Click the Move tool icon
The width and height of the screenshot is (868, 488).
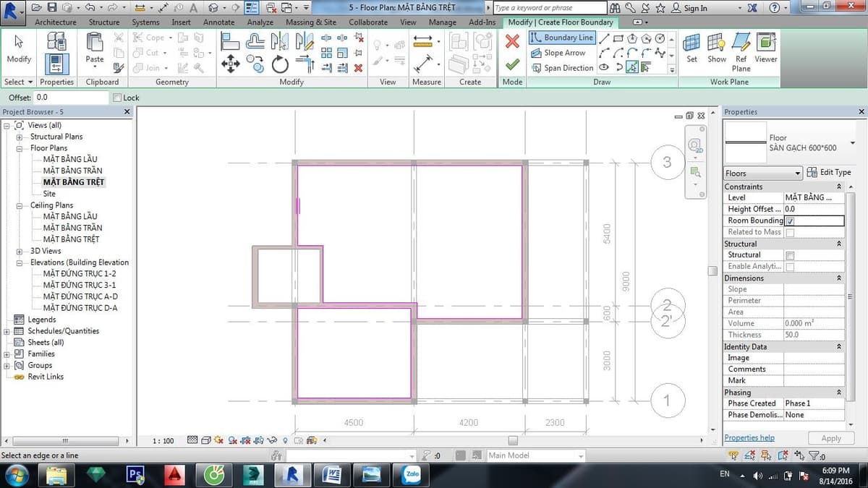(x=231, y=64)
